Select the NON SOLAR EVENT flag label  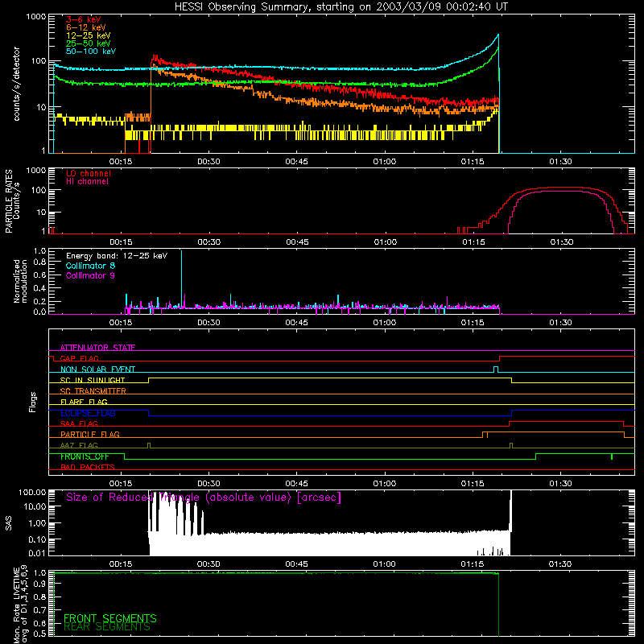(97, 369)
